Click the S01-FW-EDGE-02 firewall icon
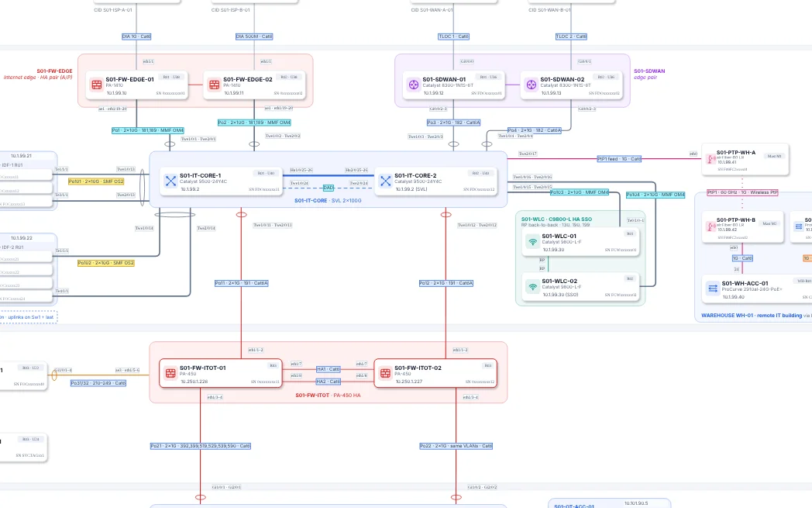812x508 pixels. [215, 85]
